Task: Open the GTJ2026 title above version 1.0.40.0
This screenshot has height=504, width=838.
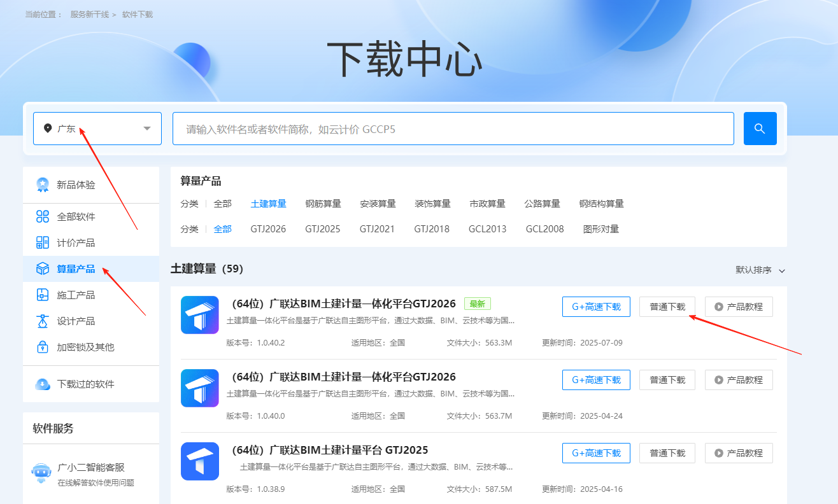Action: 341,377
